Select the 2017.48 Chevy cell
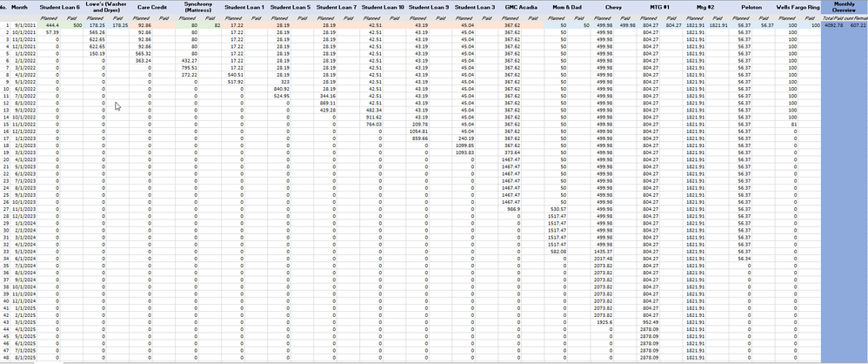868x364 pixels. 602,258
